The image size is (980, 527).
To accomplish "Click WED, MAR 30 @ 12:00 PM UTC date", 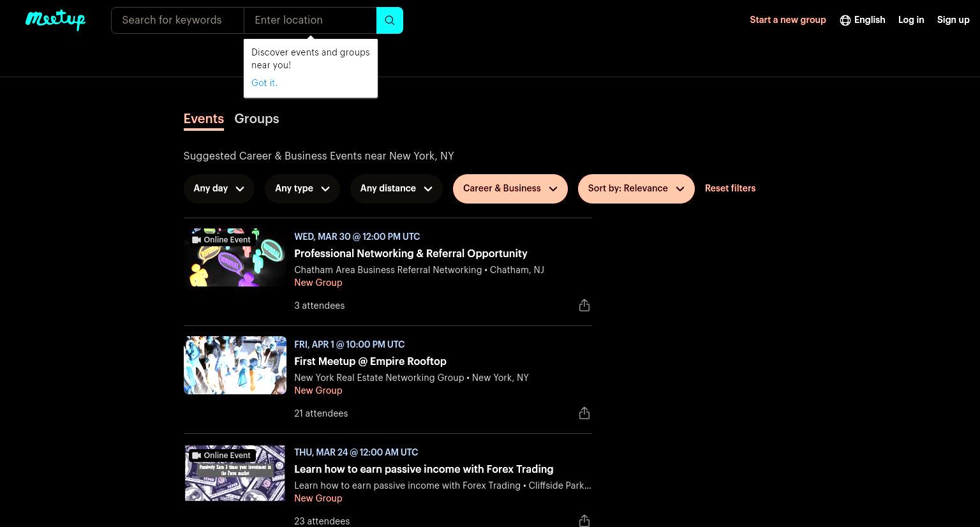I will coord(357,237).
